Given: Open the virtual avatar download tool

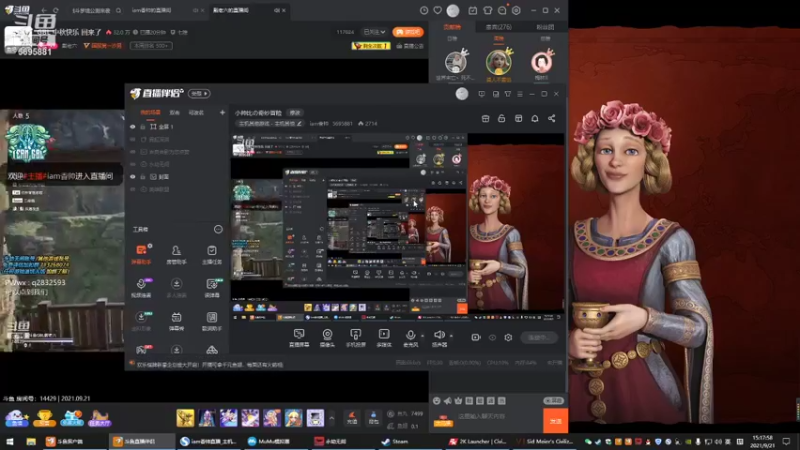Looking at the screenshot, I should point(142,321).
